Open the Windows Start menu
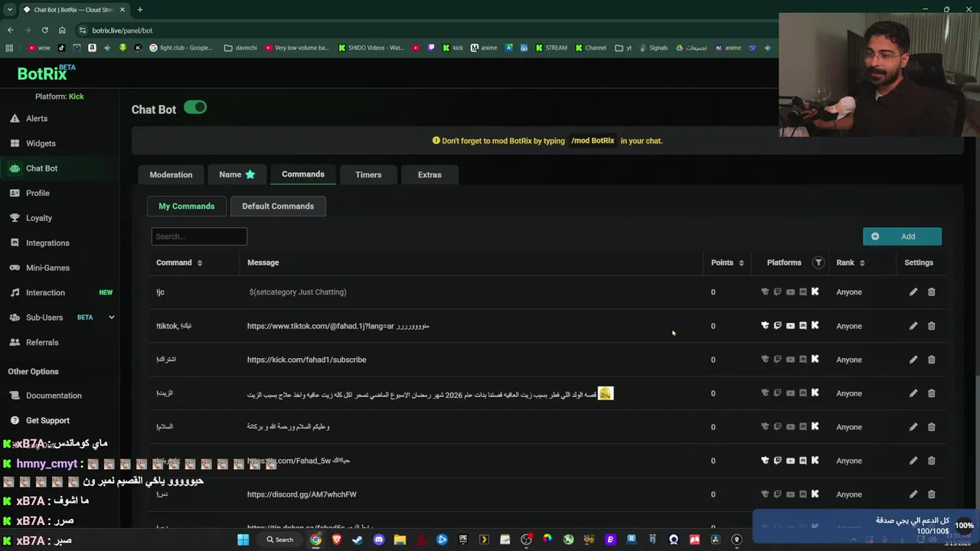Viewport: 980px width, 551px height. tap(243, 540)
